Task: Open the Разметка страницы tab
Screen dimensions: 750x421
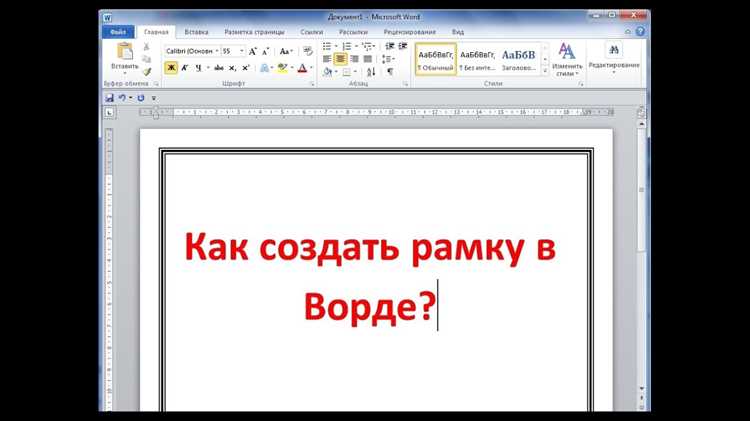Action: point(253,32)
